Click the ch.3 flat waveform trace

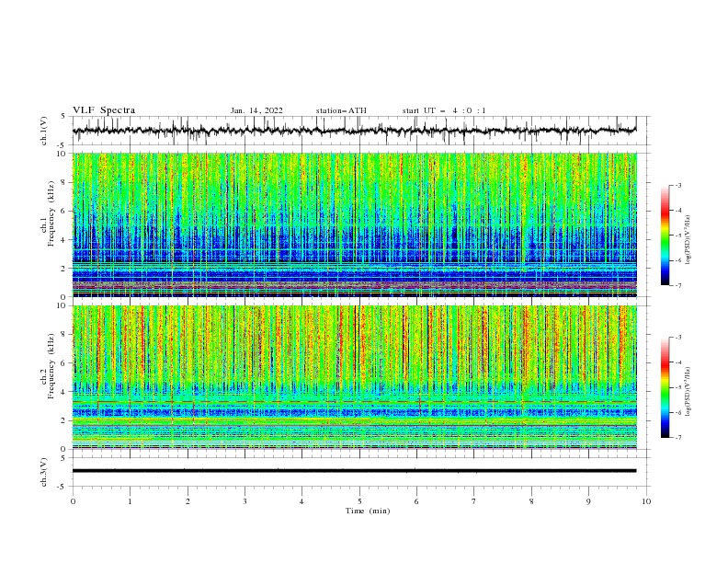click(354, 471)
